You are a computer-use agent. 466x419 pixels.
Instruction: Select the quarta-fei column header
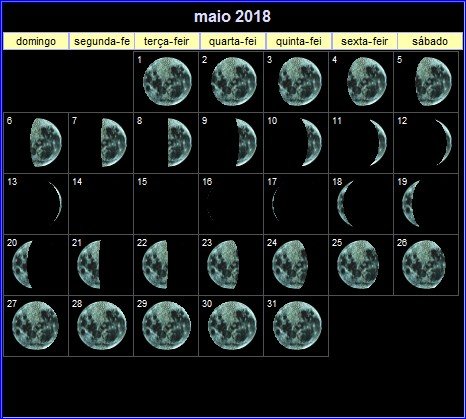pos(233,41)
